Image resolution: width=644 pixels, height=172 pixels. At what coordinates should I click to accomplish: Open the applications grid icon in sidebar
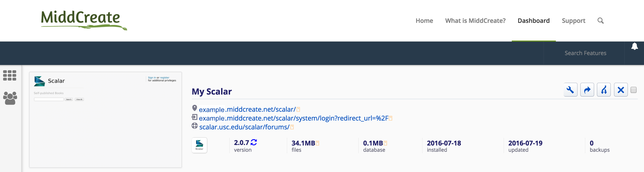pos(10,75)
